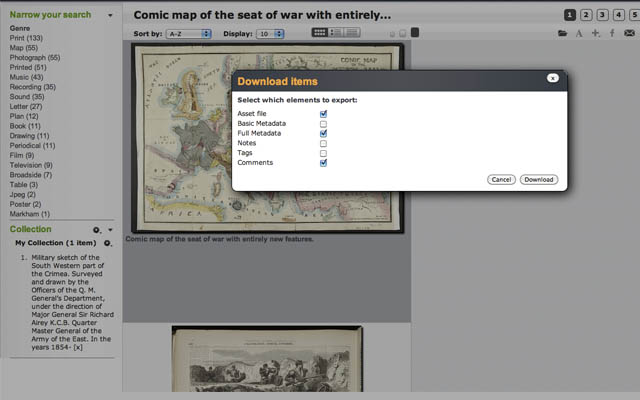Filter by genre Book (11)
640x400 pixels.
pos(25,126)
